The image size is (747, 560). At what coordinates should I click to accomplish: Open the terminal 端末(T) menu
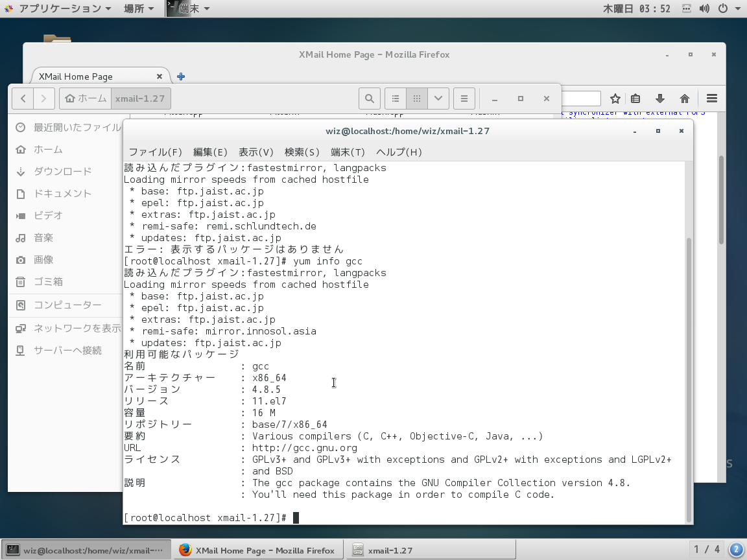point(348,152)
